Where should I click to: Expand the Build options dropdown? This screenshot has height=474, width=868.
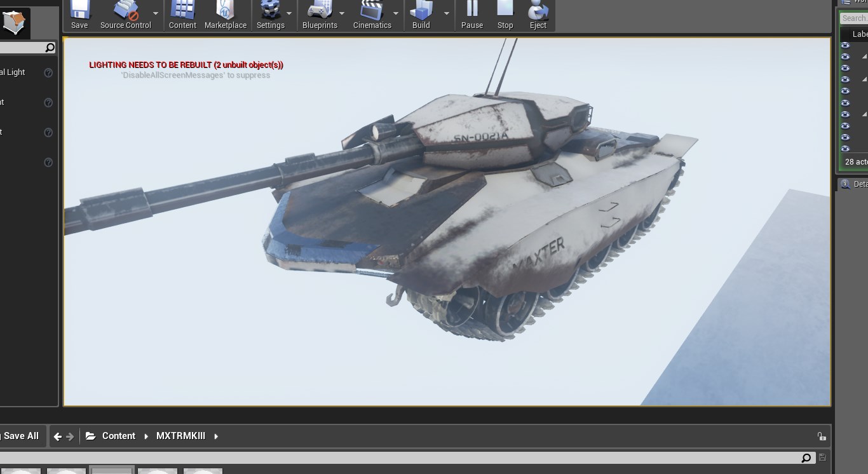click(x=446, y=13)
